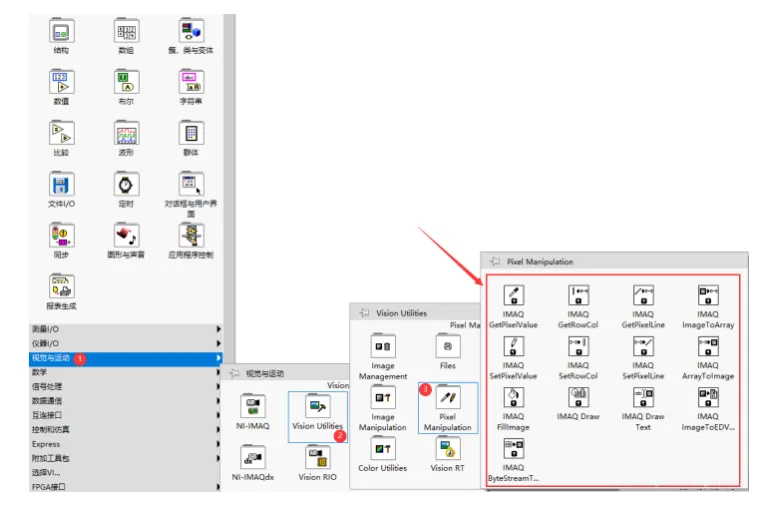Open the Express menu entry
769x513 pixels.
(x=126, y=444)
